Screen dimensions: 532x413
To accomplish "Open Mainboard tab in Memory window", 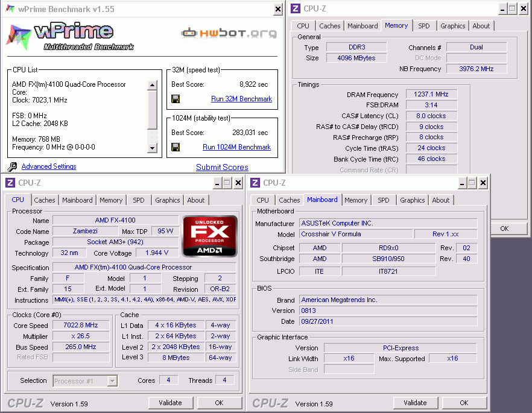I will [x=363, y=26].
